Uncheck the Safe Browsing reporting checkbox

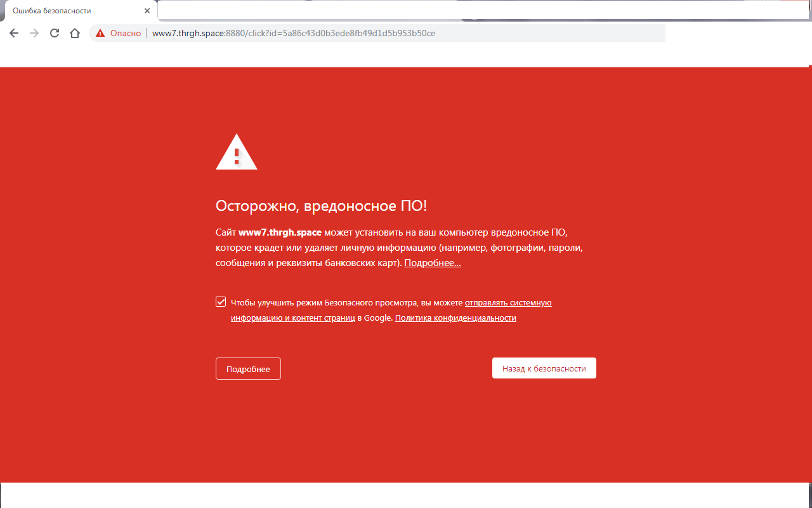point(221,302)
